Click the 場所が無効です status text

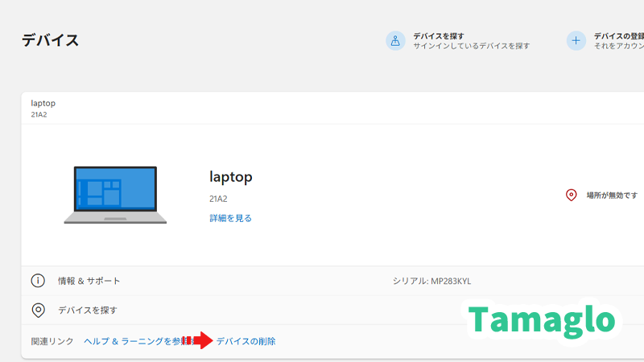(612, 195)
